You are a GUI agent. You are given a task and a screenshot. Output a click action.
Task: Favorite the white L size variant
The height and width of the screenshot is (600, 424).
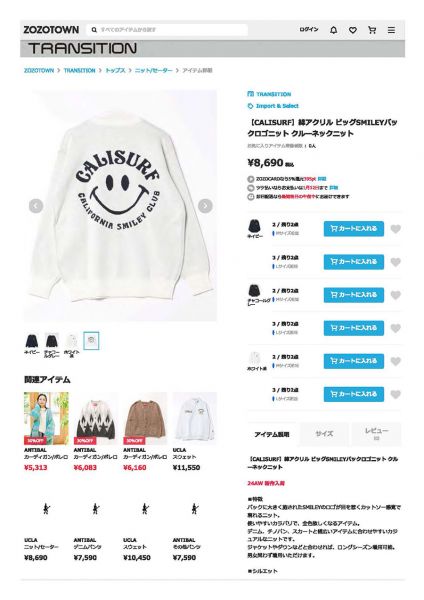396,394
